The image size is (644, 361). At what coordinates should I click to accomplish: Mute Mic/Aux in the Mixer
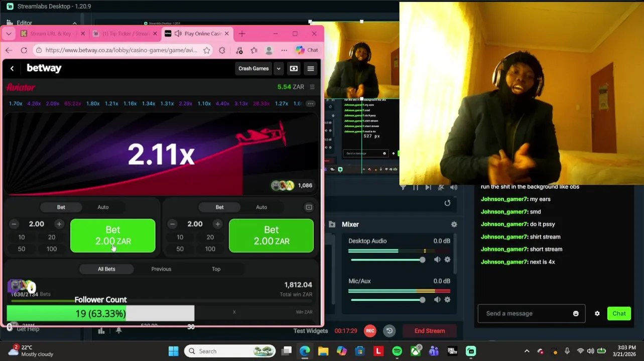pyautogui.click(x=437, y=300)
